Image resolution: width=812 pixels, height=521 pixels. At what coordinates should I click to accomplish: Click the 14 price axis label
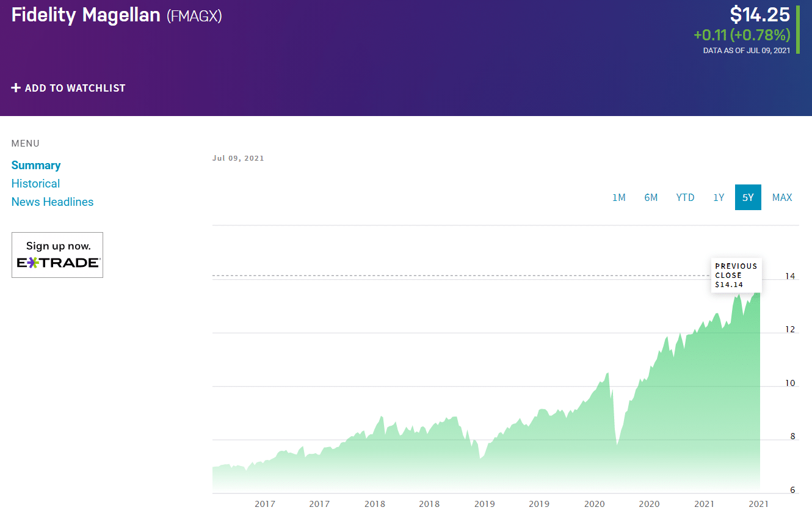pos(791,277)
